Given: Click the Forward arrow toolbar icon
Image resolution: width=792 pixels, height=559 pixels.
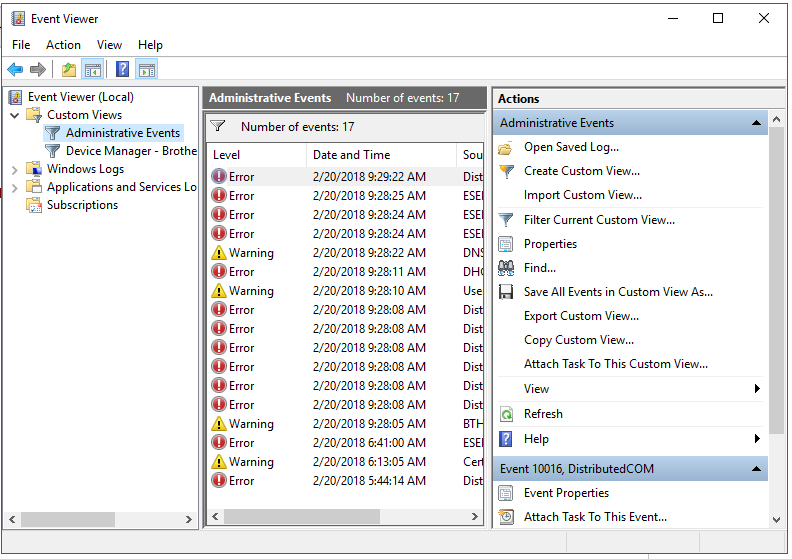Looking at the screenshot, I should coord(38,69).
